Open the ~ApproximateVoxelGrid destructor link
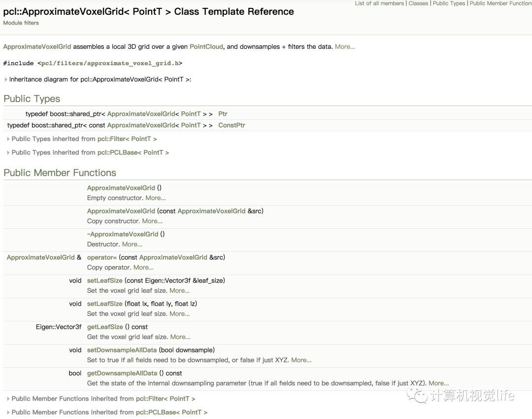The image size is (532, 419). pos(123,234)
